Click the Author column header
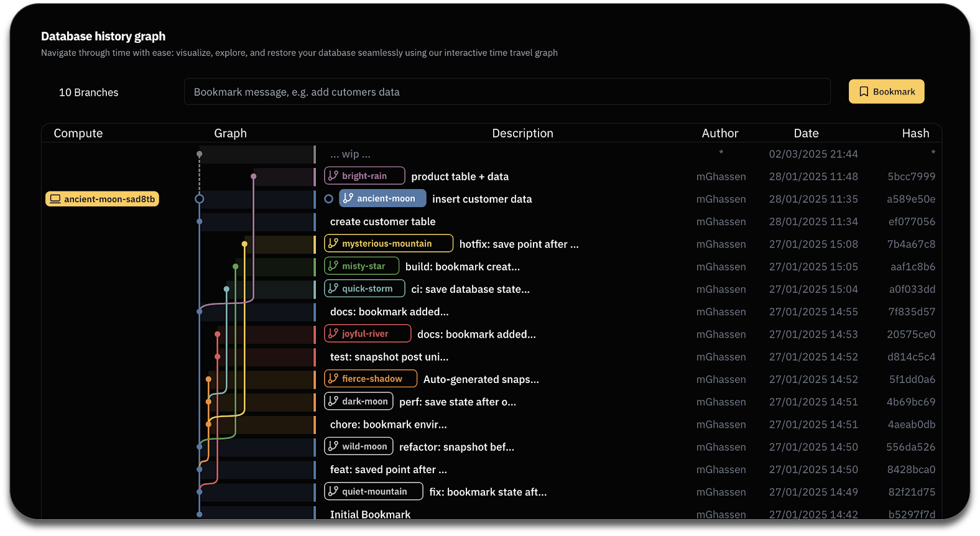This screenshot has height=536, width=980. [720, 133]
